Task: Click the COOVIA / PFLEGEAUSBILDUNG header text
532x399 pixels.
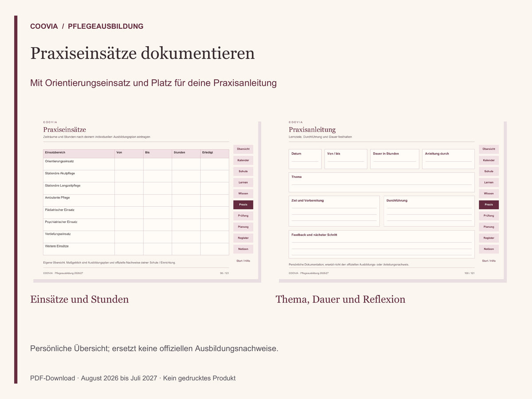Action: [x=87, y=26]
